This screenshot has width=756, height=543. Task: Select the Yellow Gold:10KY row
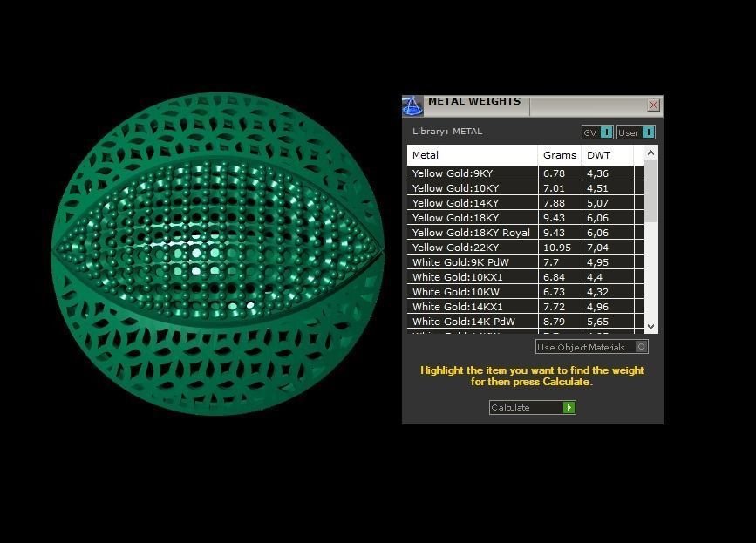(525, 188)
